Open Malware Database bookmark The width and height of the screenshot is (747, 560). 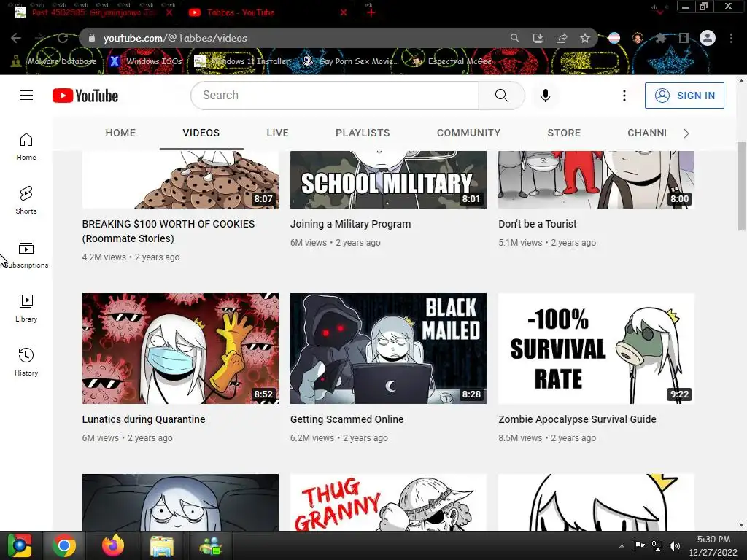tap(54, 61)
